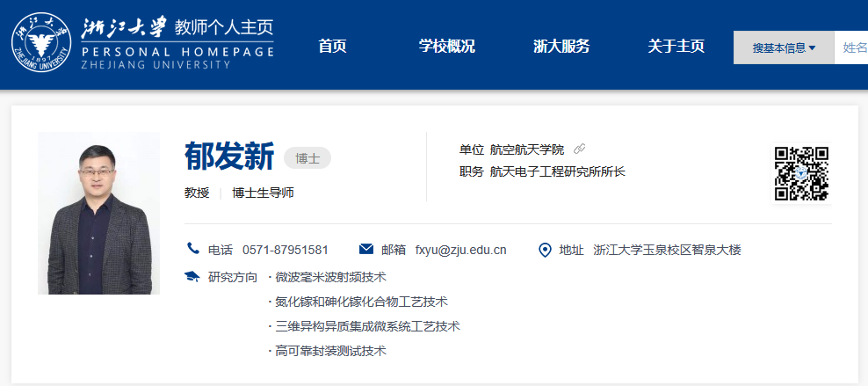The height and width of the screenshot is (386, 868).
Task: Click the location pin icon beside 地址
Action: 545,251
